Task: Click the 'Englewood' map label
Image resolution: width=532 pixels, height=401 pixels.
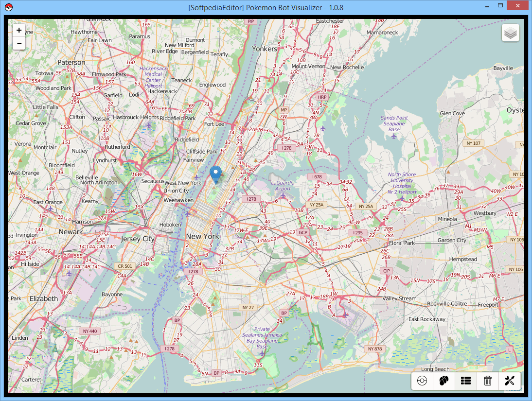Action: [x=213, y=85]
